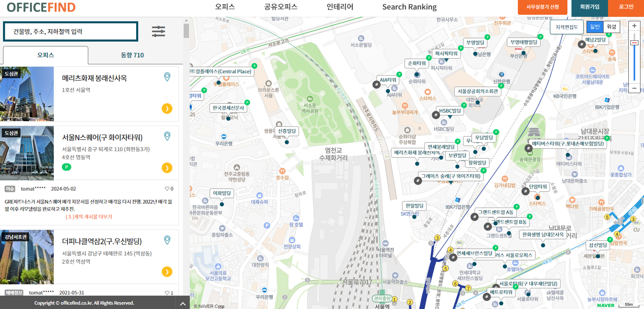
Task: Open the Search Ranking menu
Action: pos(409,7)
